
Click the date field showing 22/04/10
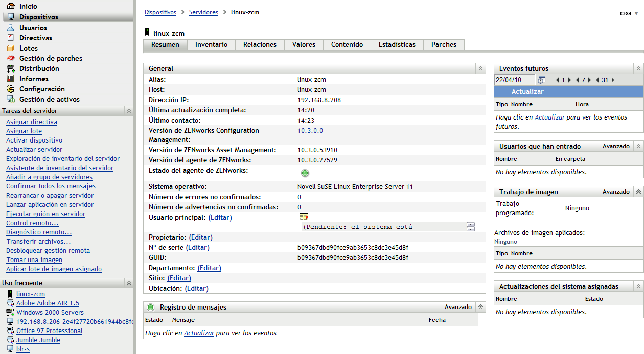tap(514, 80)
